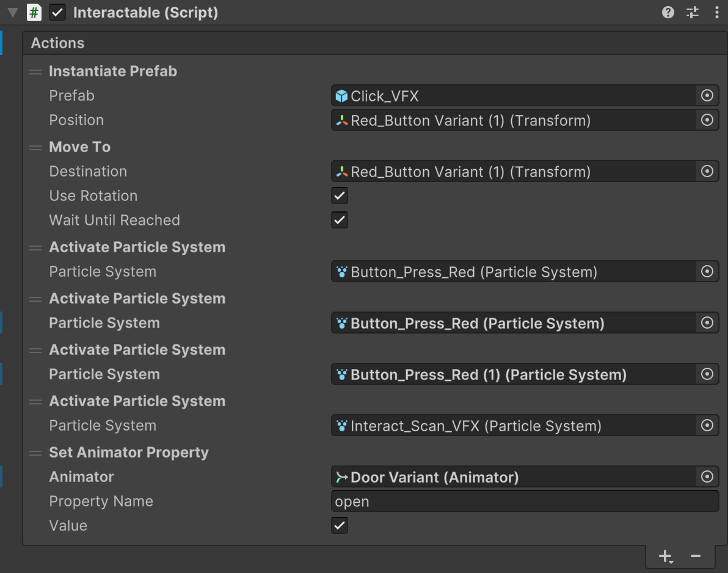Image resolution: width=728 pixels, height=573 pixels.
Task: Grab the Set Animator Property drag handle
Action: pyautogui.click(x=35, y=453)
